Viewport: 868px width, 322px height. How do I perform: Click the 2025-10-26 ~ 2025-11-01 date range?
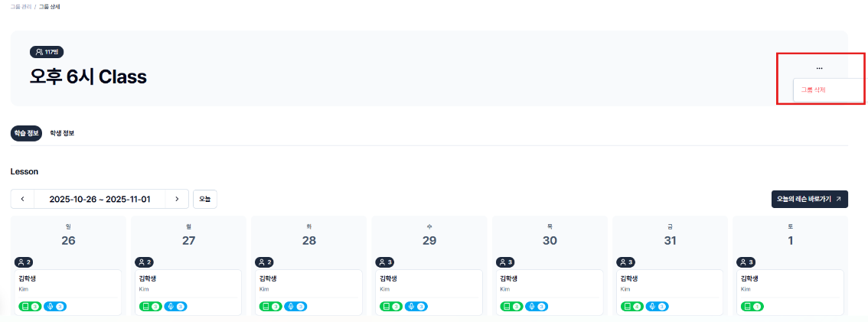tap(100, 199)
